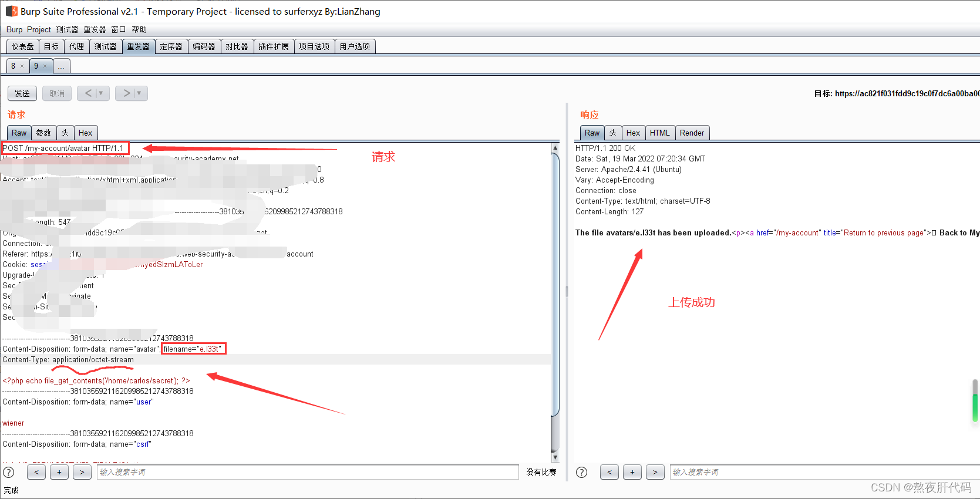980x499 pixels.
Task: Select response 头 headers tab
Action: point(613,133)
